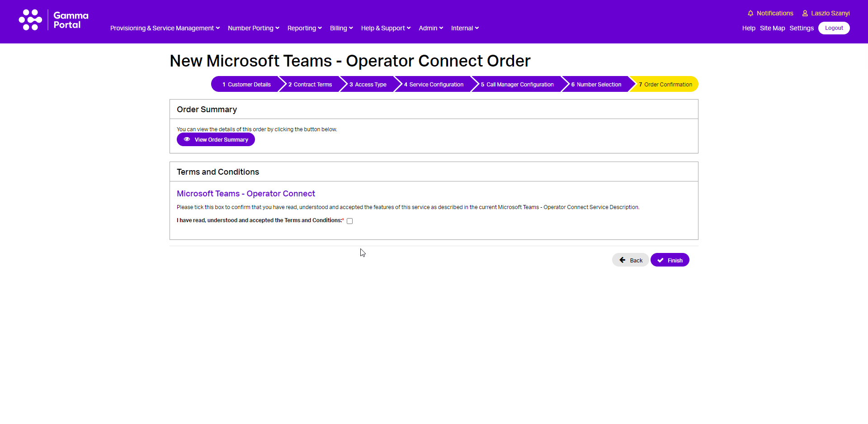Go to step 2 Contract Terms

click(x=310, y=84)
